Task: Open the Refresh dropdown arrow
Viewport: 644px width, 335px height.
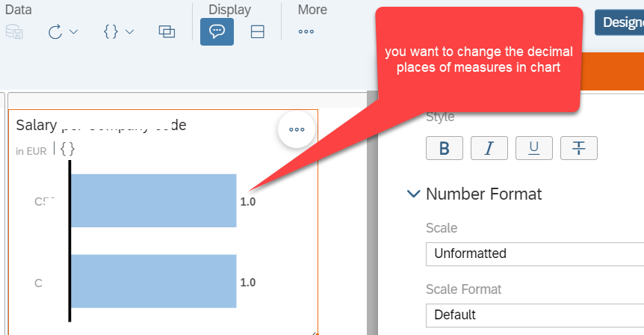Action: (73, 31)
